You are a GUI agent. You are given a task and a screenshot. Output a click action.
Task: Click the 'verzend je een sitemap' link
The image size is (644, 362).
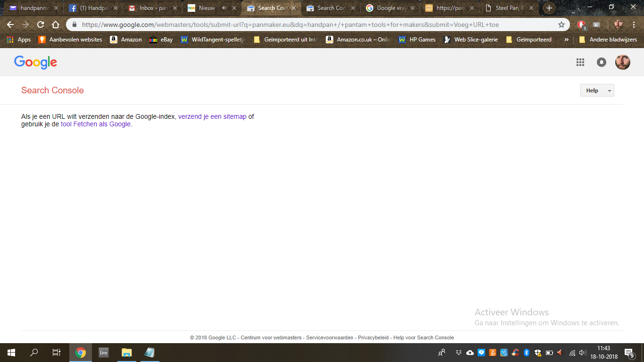pos(212,116)
